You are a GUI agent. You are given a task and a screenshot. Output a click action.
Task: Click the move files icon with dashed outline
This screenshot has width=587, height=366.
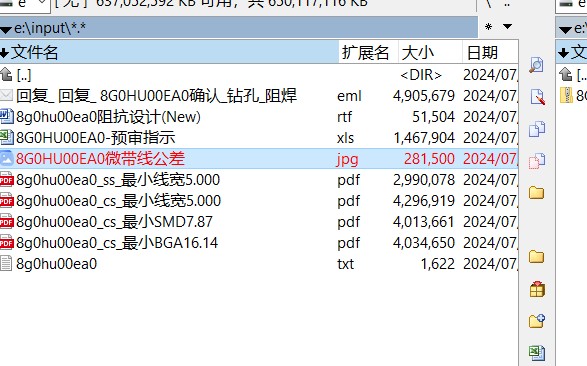537,161
